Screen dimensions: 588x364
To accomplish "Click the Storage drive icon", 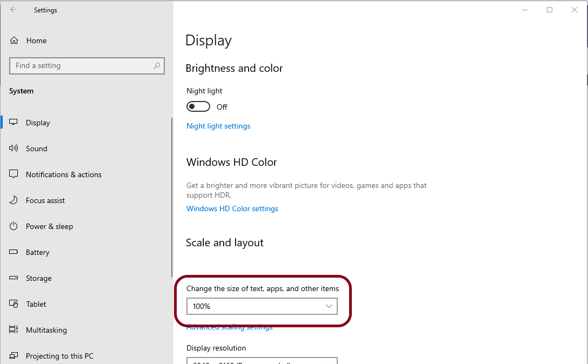I will pyautogui.click(x=14, y=278).
